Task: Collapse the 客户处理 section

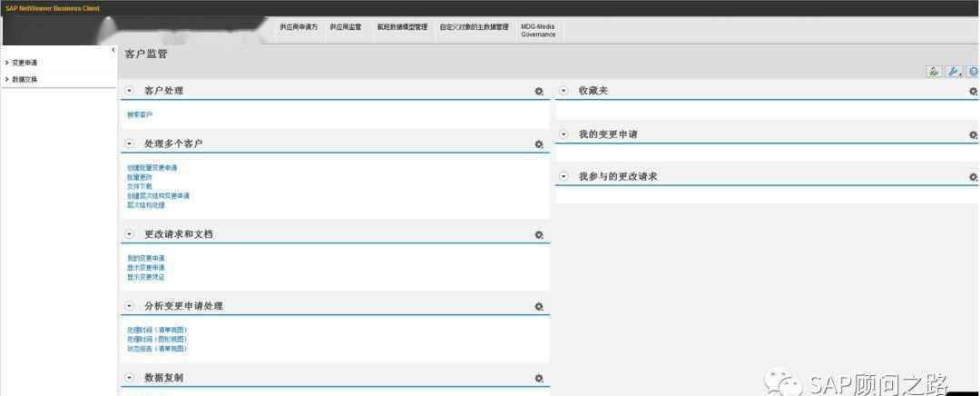Action: pos(130,91)
